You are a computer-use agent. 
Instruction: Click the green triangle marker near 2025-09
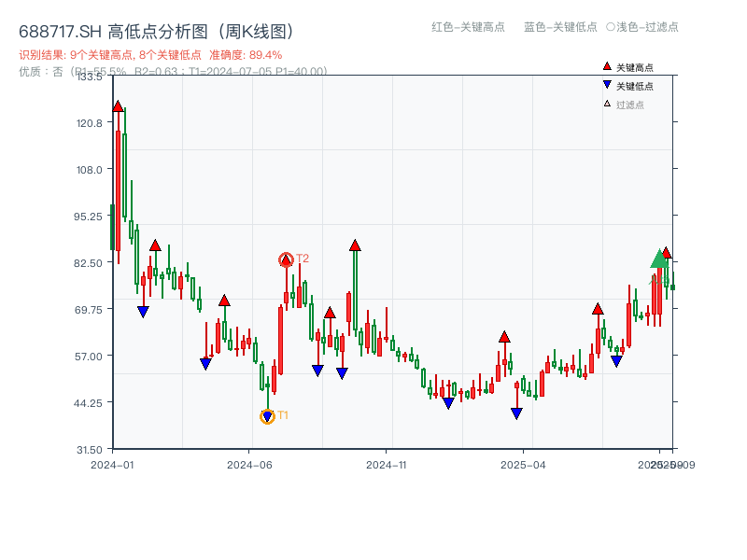659,261
